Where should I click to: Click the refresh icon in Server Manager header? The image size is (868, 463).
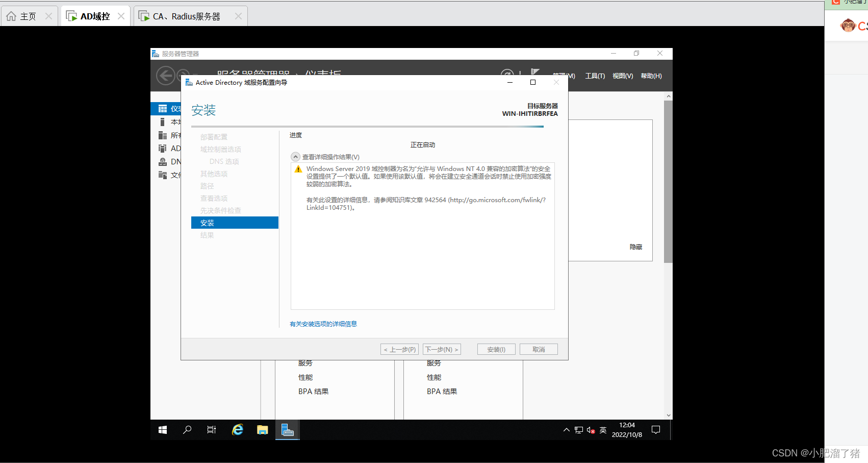point(507,72)
